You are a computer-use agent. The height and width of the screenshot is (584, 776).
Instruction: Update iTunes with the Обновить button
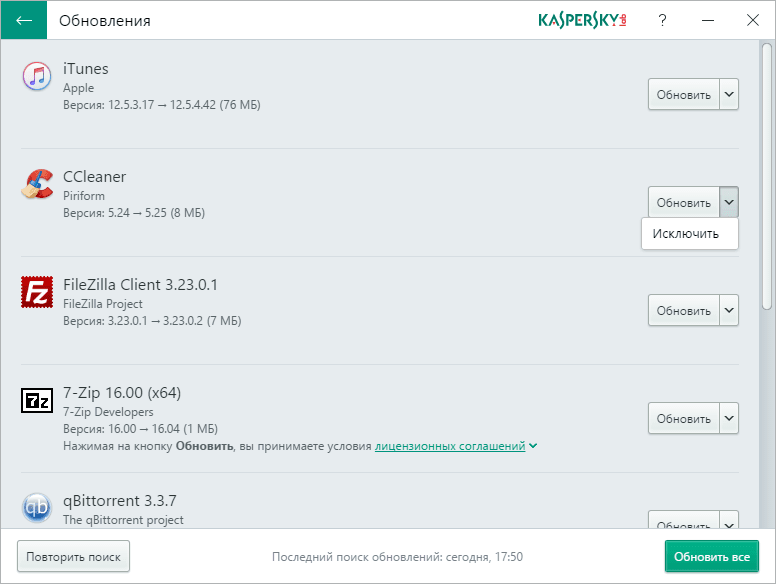coord(683,94)
